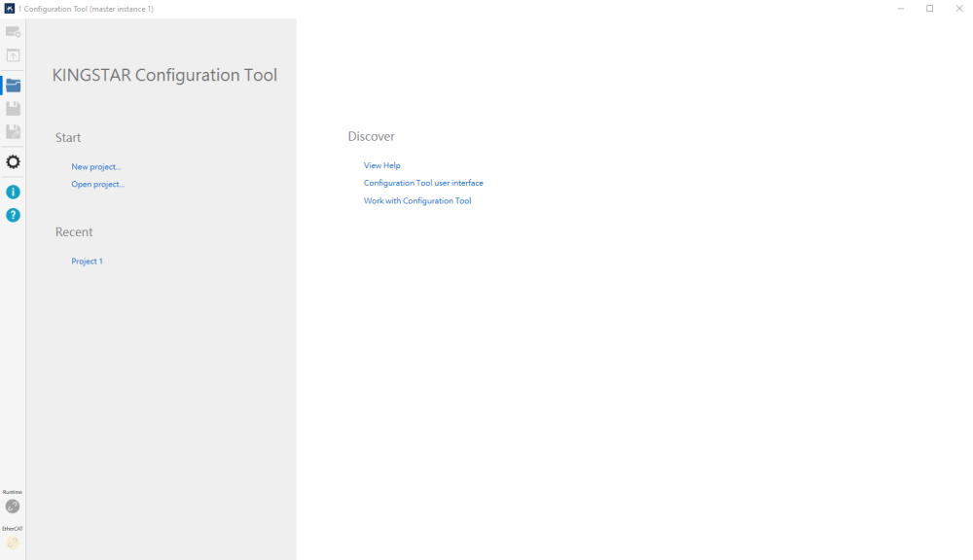Click the KINGSTAR app icon in title bar

click(10, 9)
